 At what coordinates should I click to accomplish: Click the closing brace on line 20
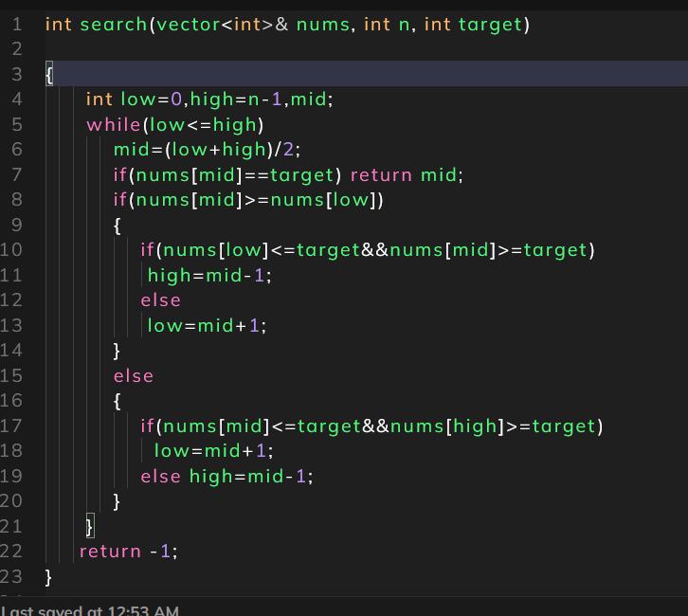pos(117,502)
